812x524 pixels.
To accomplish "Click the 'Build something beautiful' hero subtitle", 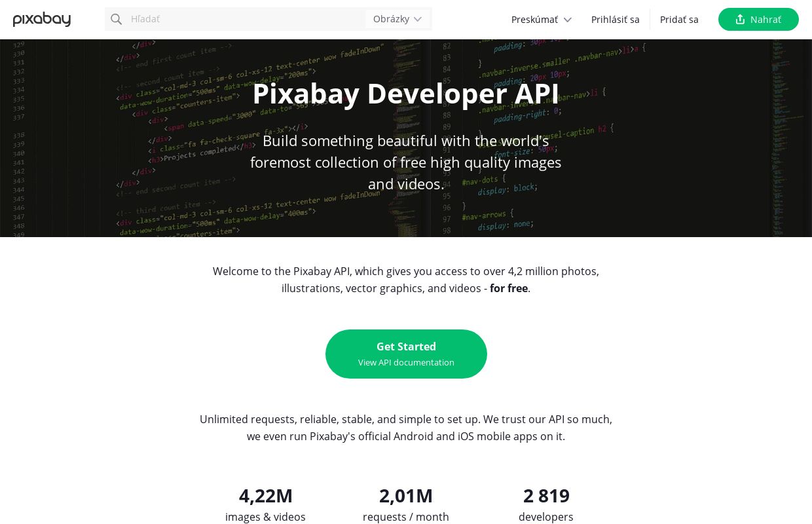I will point(406,162).
